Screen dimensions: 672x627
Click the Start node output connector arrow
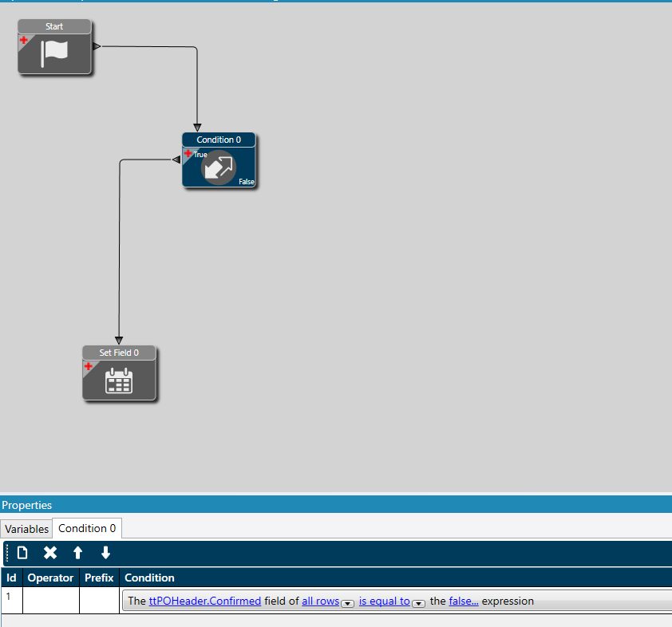(97, 46)
